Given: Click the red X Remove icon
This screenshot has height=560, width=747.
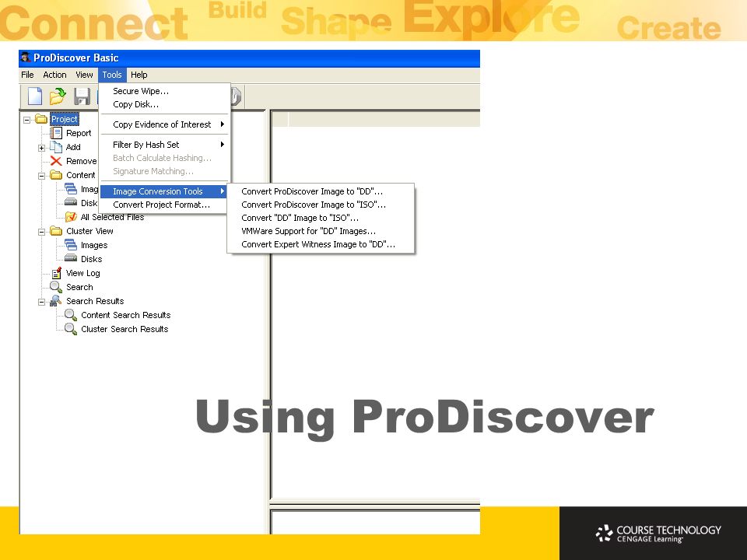Looking at the screenshot, I should coord(56,161).
